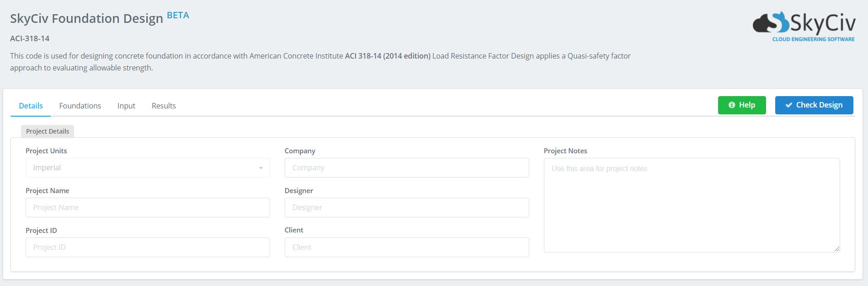Select the Project Details sub-tab

48,131
